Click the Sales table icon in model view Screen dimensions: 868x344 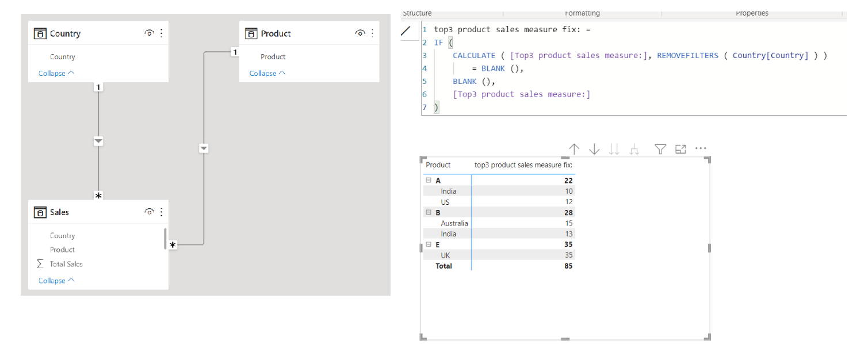(x=40, y=212)
